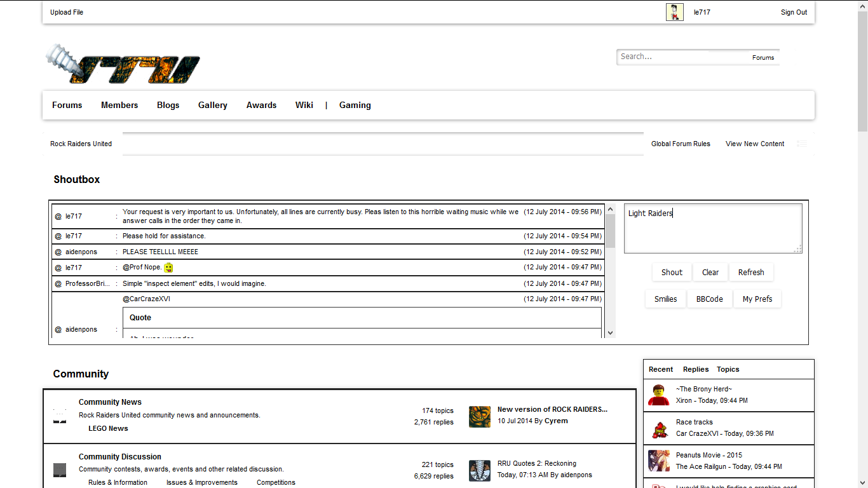Screen dimensions: 868x488
Task: Open the 'RRU Quotes 2: Reckoning' topic
Action: click(x=537, y=463)
